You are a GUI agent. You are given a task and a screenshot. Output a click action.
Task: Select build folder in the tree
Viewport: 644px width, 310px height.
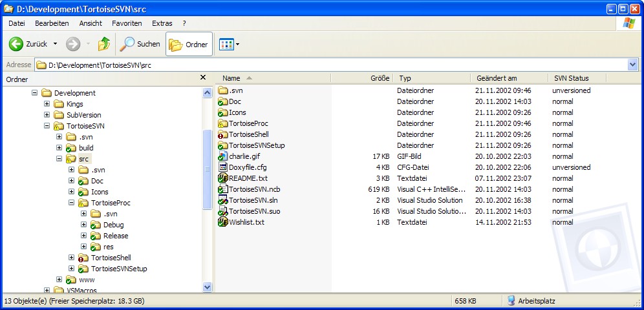(86, 148)
